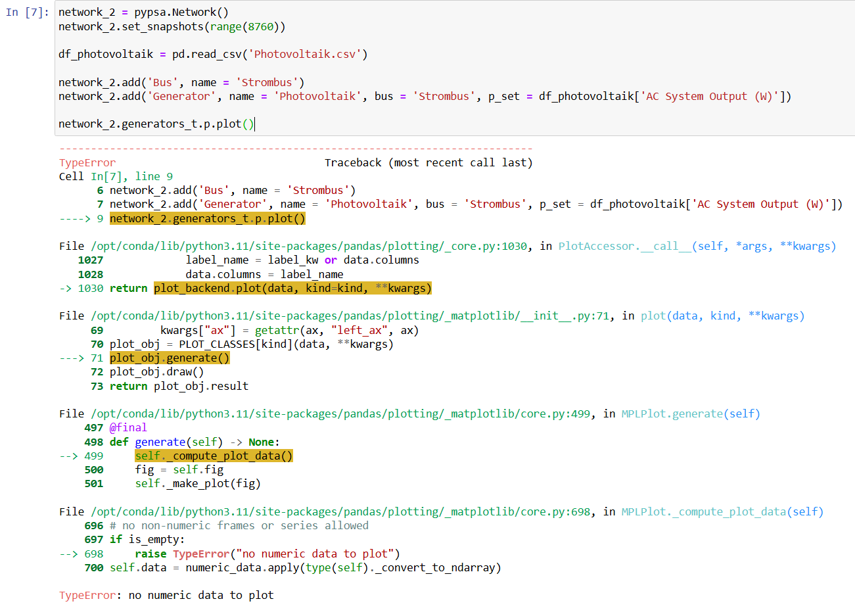Click df_photovoltaik variable at assignment line start
Screen dimensions: 855x616
[105, 55]
